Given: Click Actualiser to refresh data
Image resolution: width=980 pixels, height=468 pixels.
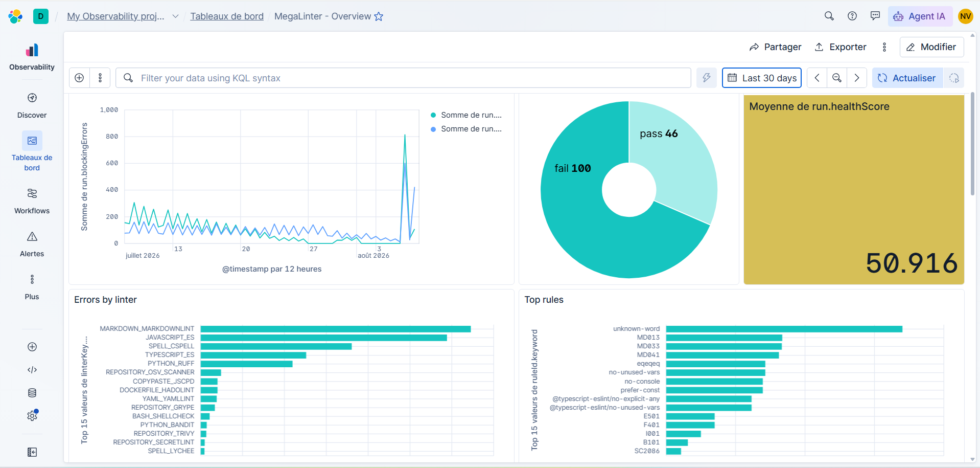Looking at the screenshot, I should (x=907, y=78).
